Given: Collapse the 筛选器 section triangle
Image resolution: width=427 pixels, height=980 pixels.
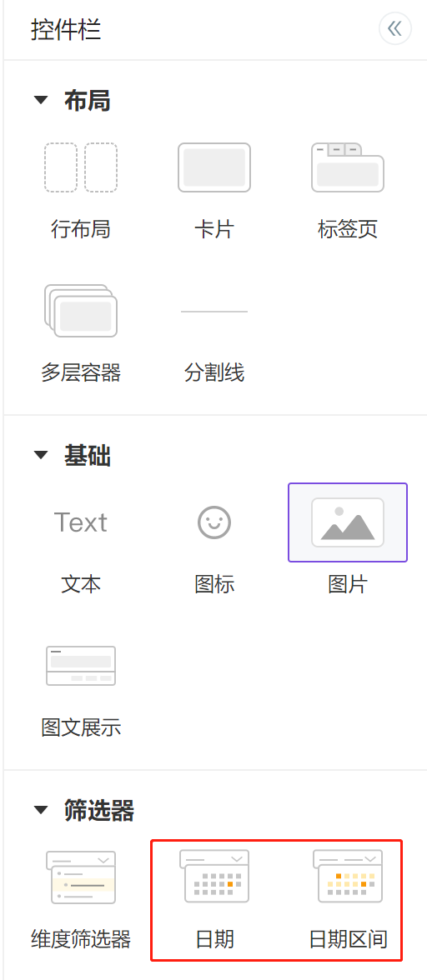Looking at the screenshot, I should (x=41, y=811).
